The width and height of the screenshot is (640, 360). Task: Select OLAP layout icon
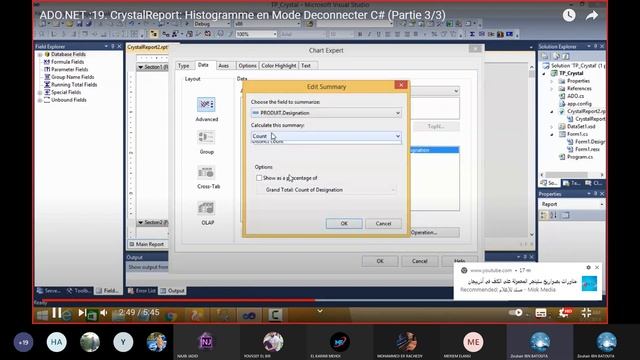[x=206, y=208]
